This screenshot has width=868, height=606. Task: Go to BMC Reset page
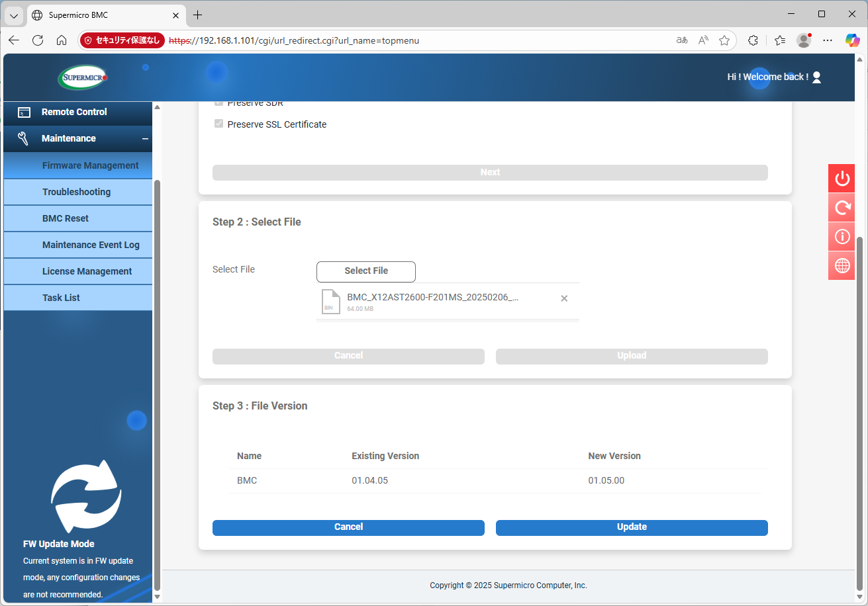(x=66, y=218)
